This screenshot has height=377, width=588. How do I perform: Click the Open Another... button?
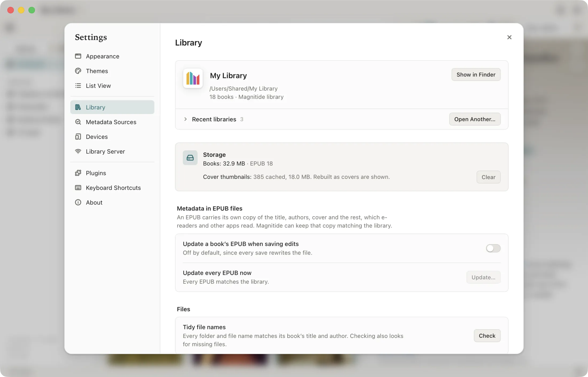click(x=475, y=119)
